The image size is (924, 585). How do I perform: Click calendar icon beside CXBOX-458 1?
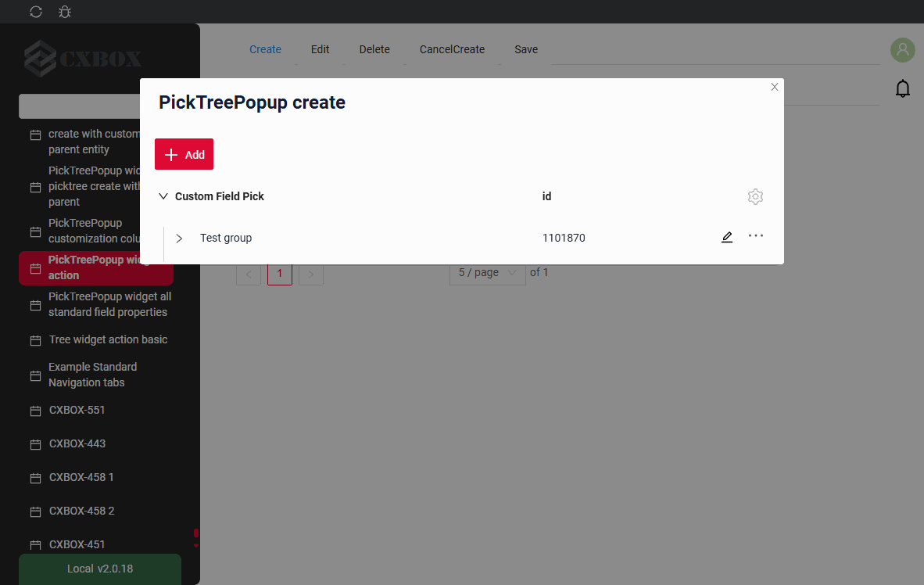click(x=35, y=479)
